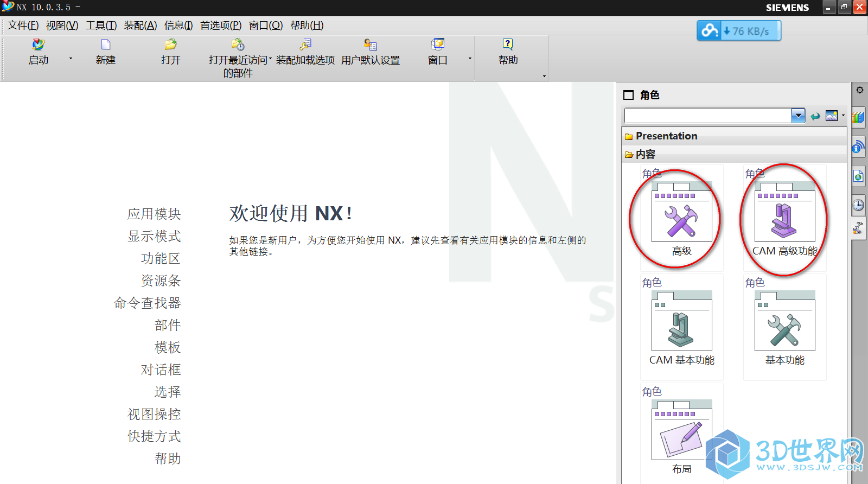Open resource bar settings gear

860,90
